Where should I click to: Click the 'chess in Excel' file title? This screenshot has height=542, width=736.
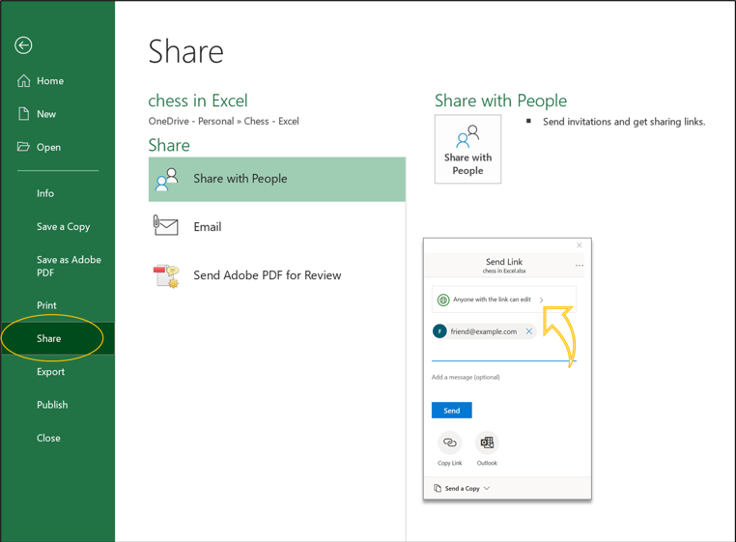point(198,100)
